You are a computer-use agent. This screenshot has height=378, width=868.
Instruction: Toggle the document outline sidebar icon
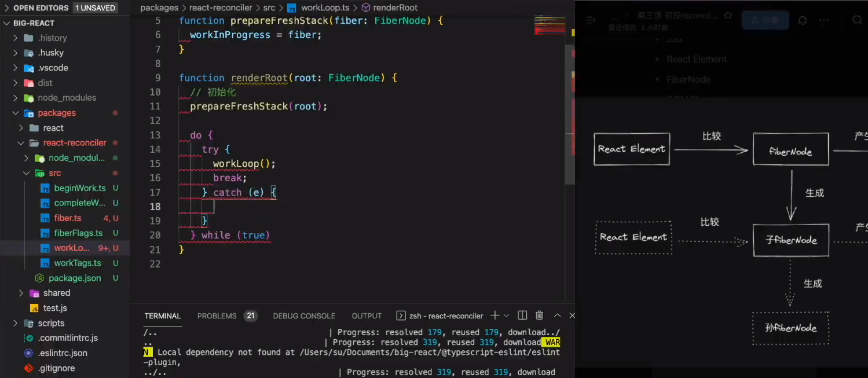[591, 20]
